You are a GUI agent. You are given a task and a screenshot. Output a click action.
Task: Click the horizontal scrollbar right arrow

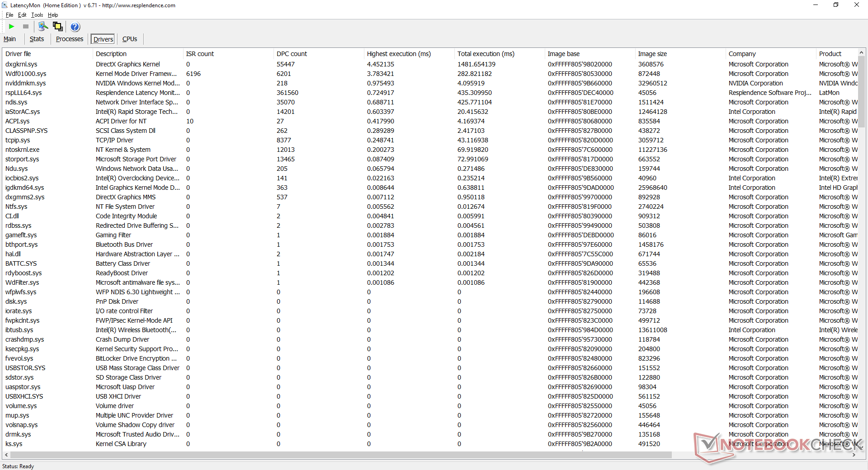click(854, 455)
